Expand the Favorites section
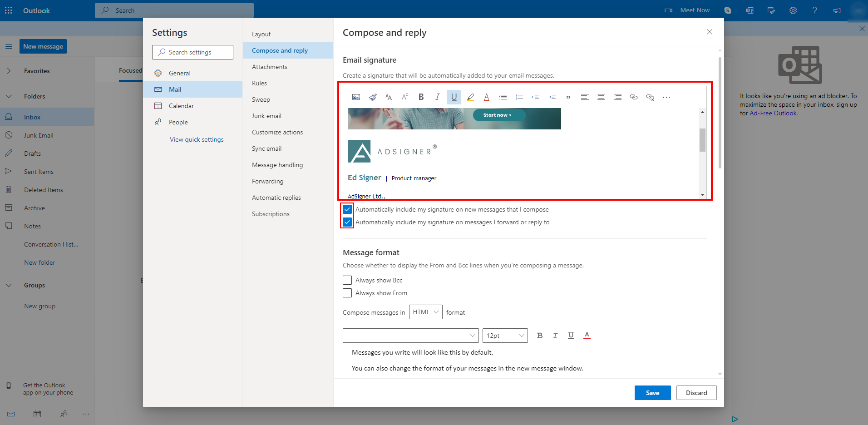Image resolution: width=868 pixels, height=425 pixels. 9,71
